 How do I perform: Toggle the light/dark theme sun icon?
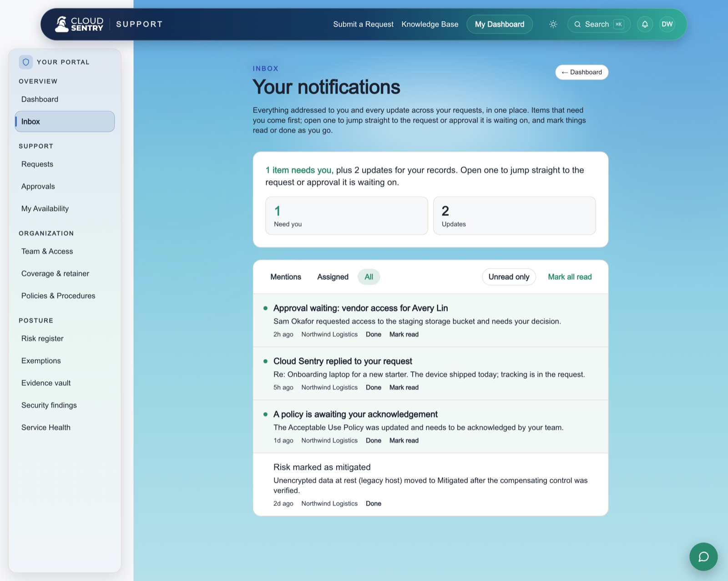click(553, 24)
